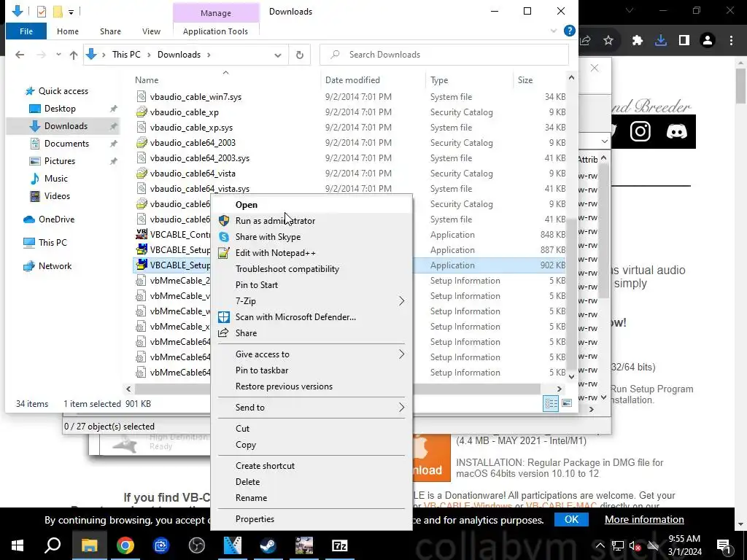Open Pictures in the navigation pane
The height and width of the screenshot is (560, 747).
[60, 161]
